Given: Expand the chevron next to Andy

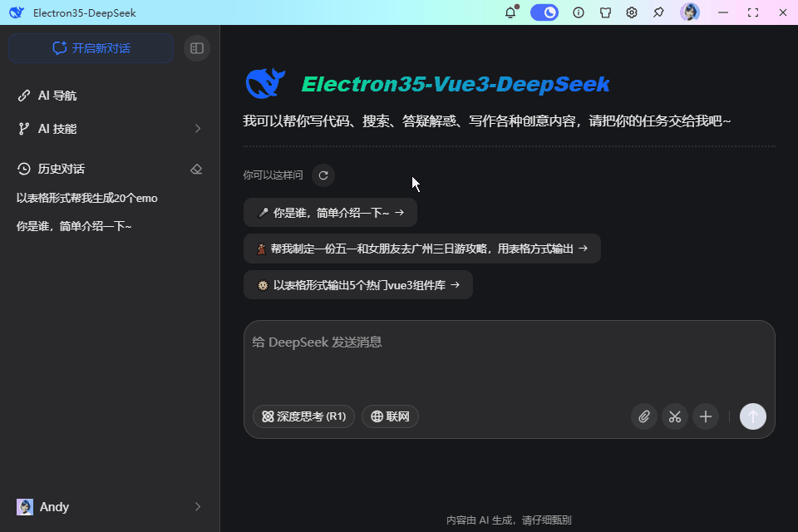Looking at the screenshot, I should coord(198,507).
